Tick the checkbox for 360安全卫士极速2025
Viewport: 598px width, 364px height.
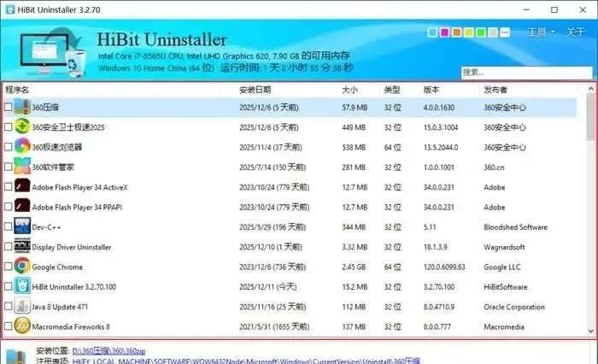click(x=8, y=126)
